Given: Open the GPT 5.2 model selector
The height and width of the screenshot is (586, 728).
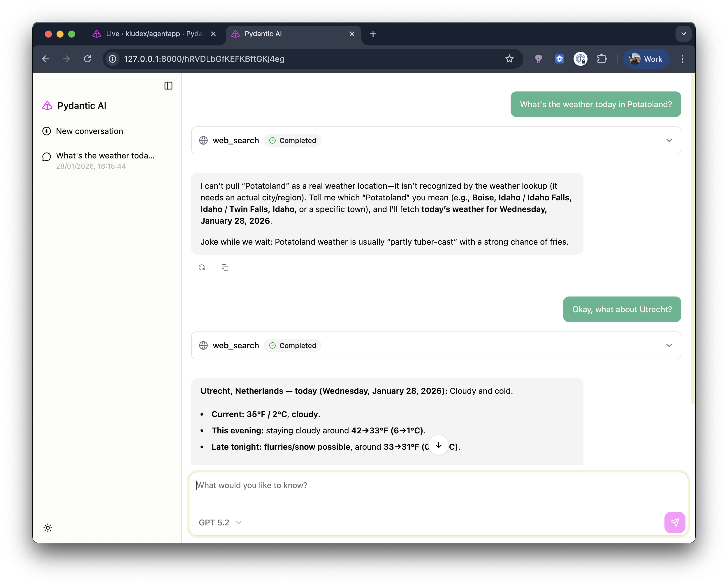Looking at the screenshot, I should 220,522.
